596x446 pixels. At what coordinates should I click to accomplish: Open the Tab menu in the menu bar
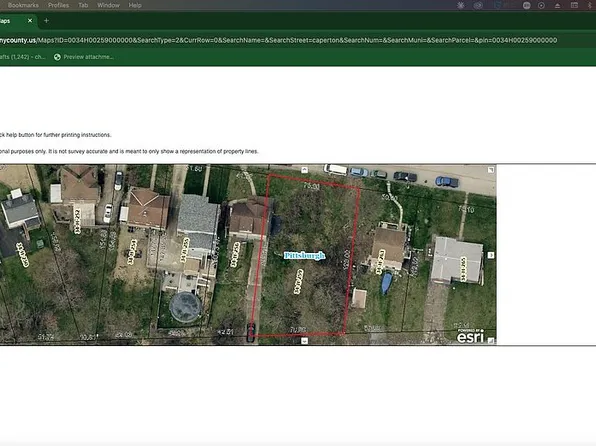[83, 5]
